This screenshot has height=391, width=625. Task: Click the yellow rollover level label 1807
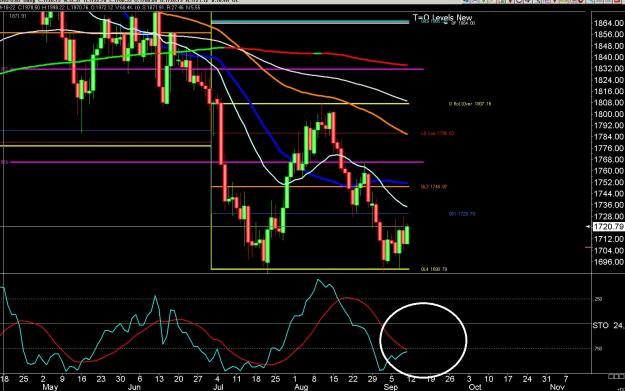(x=470, y=104)
